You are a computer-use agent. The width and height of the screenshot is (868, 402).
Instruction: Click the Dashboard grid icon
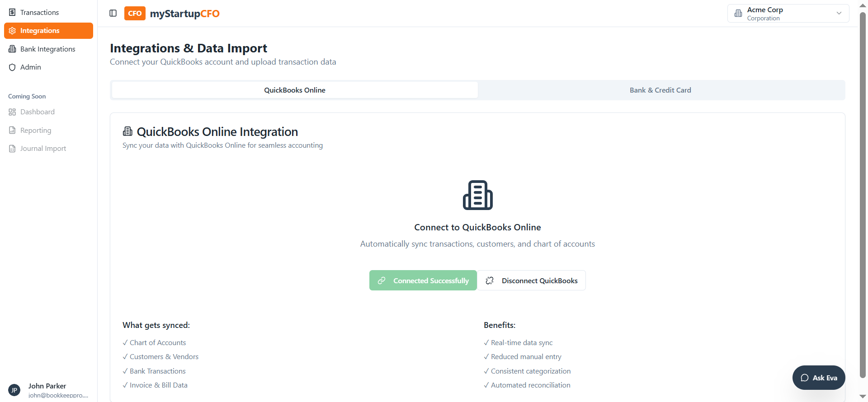click(12, 112)
